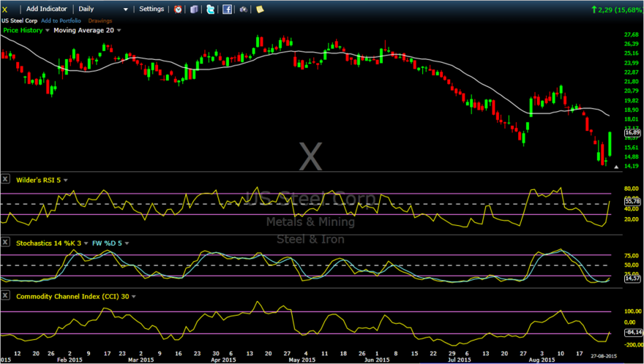Screen dimensions: 644x364
Task: Open the alarm clock alert icon
Action: [178, 9]
